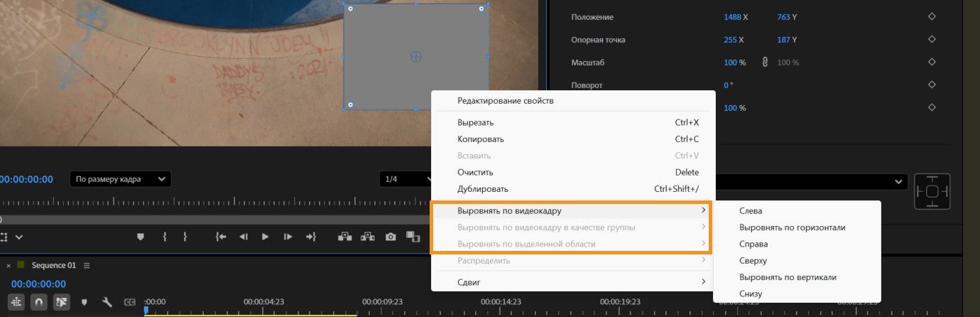
Task: Toggle the Anchor Point keyframe diamond
Action: point(932,40)
